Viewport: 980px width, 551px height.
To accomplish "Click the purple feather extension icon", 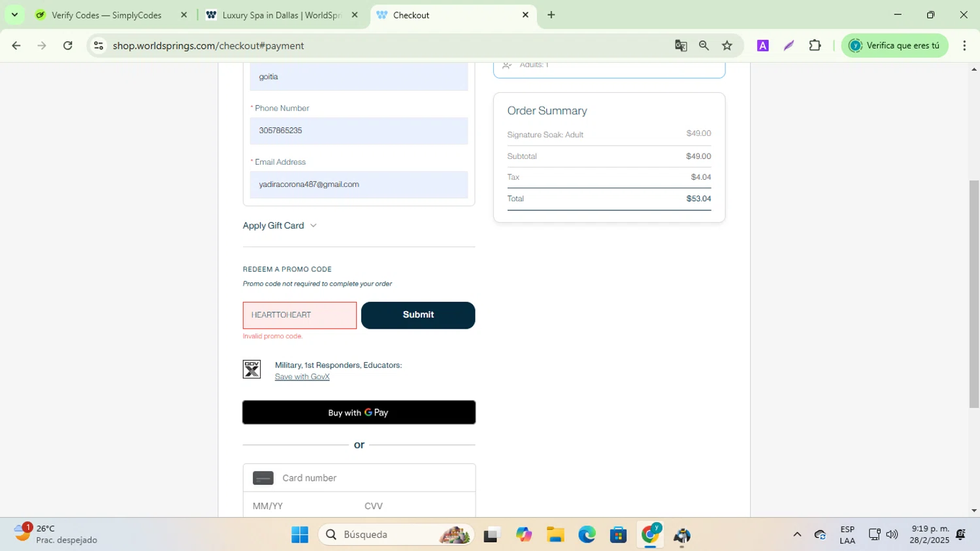I will [x=789, y=46].
